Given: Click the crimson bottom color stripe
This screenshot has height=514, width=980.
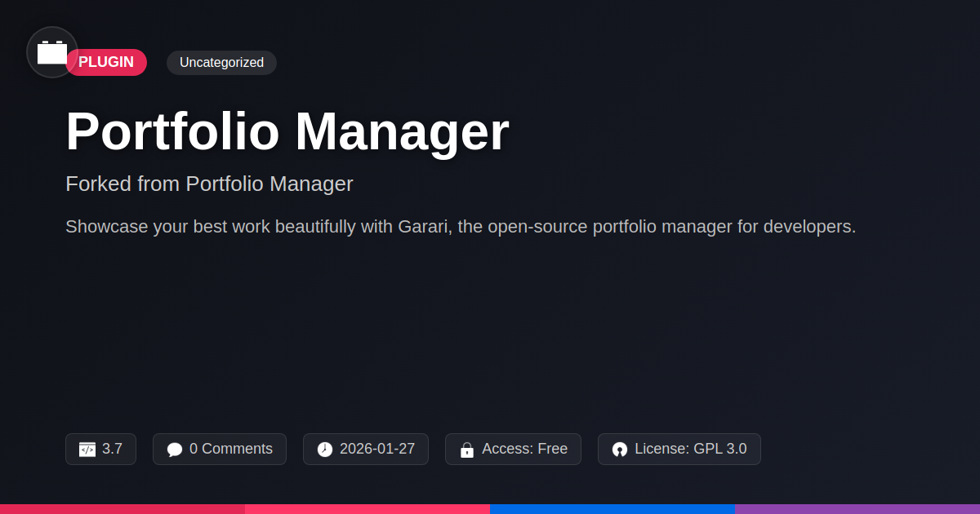Looking at the screenshot, I should (122, 509).
